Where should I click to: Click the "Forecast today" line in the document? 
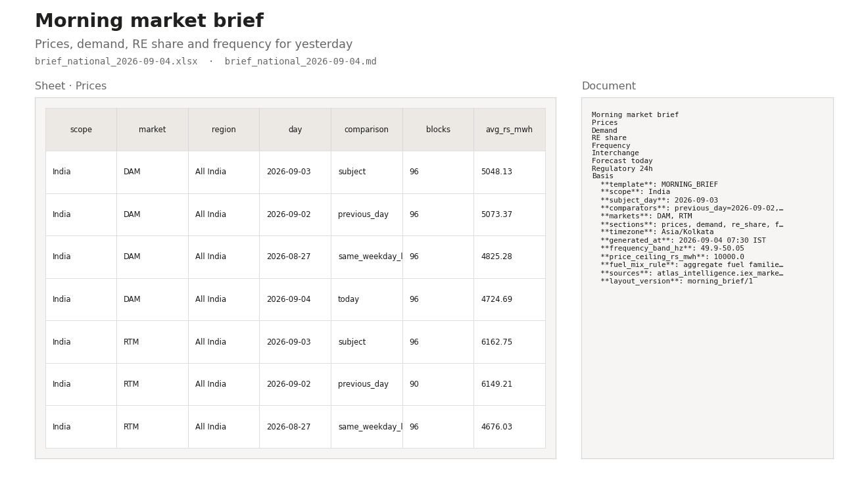622,161
